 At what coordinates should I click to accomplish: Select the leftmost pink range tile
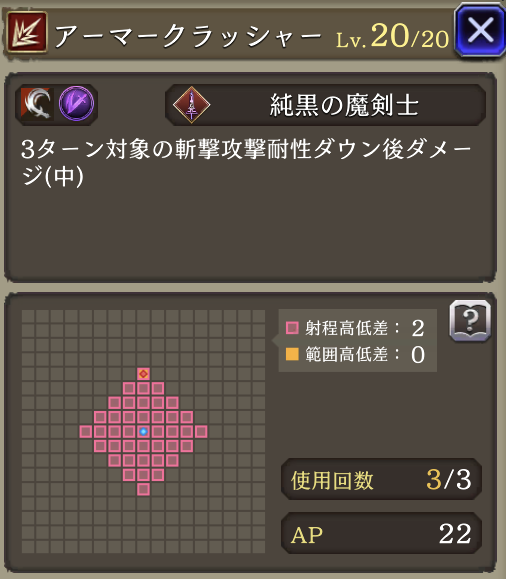tap(86, 431)
